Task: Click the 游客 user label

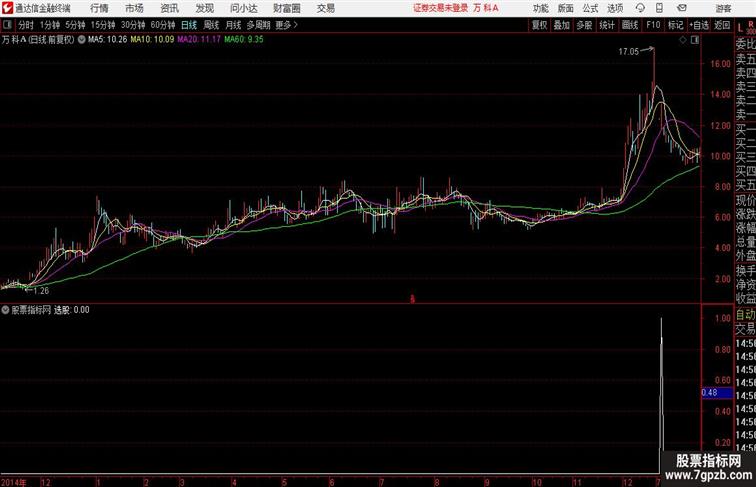Action: [x=723, y=8]
